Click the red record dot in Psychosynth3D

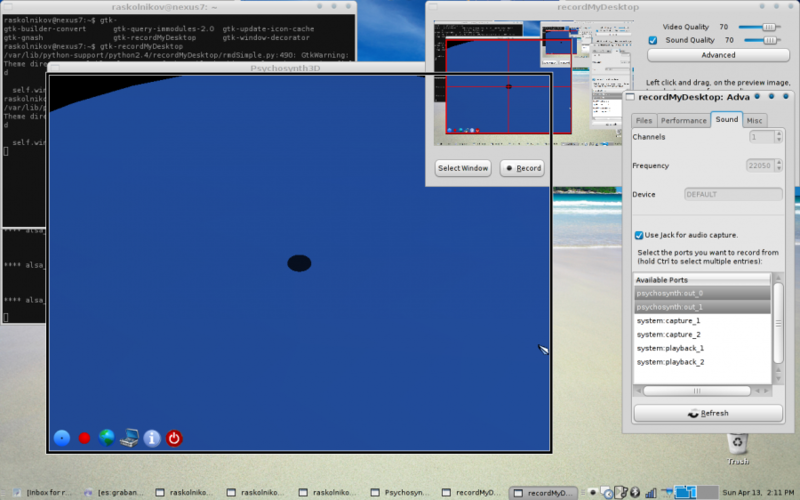coord(84,438)
